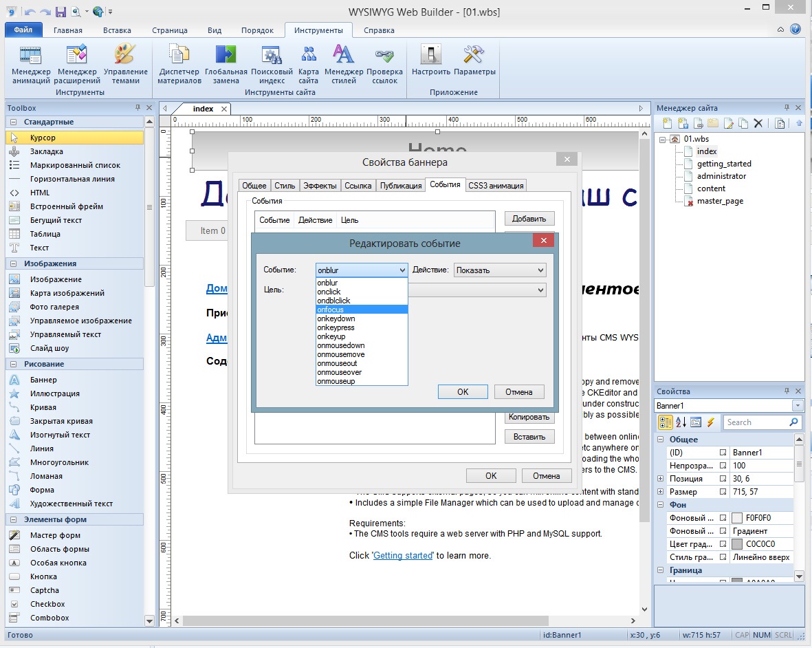Click the Вставить button

coord(529,437)
